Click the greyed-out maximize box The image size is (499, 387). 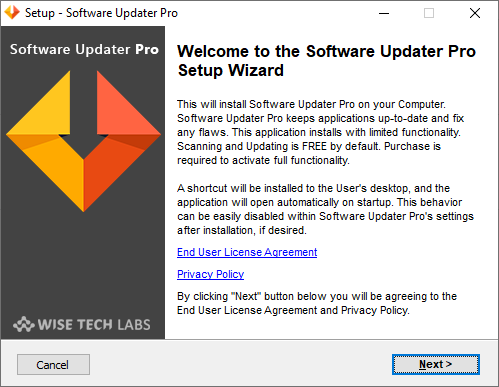(x=429, y=13)
